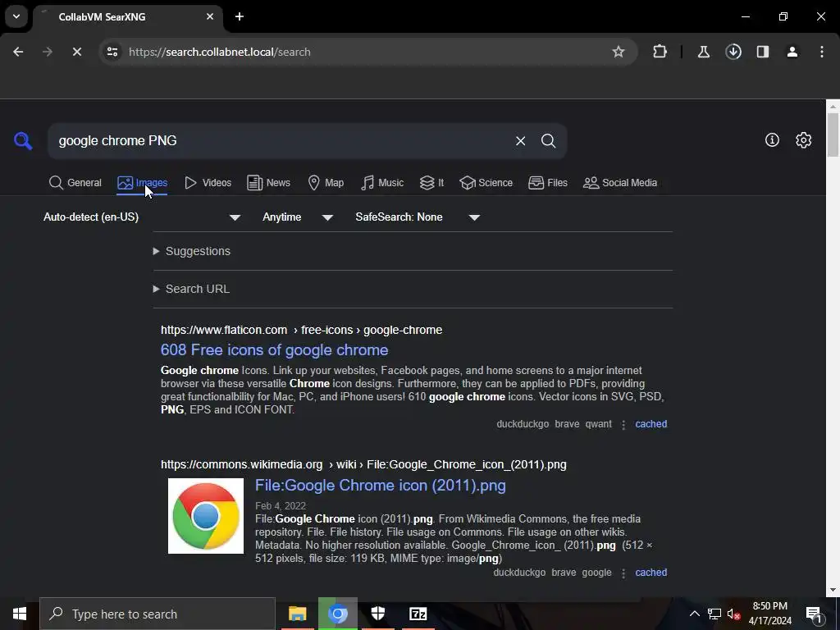Screen dimensions: 840x630
Task: Click 'qwant' engine label on flaticon result
Action: tap(598, 424)
